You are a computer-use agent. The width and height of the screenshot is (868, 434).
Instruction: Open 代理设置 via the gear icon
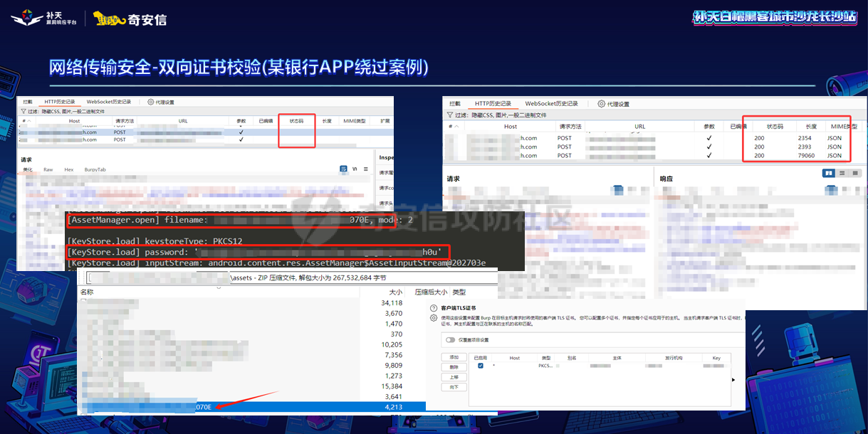(150, 102)
